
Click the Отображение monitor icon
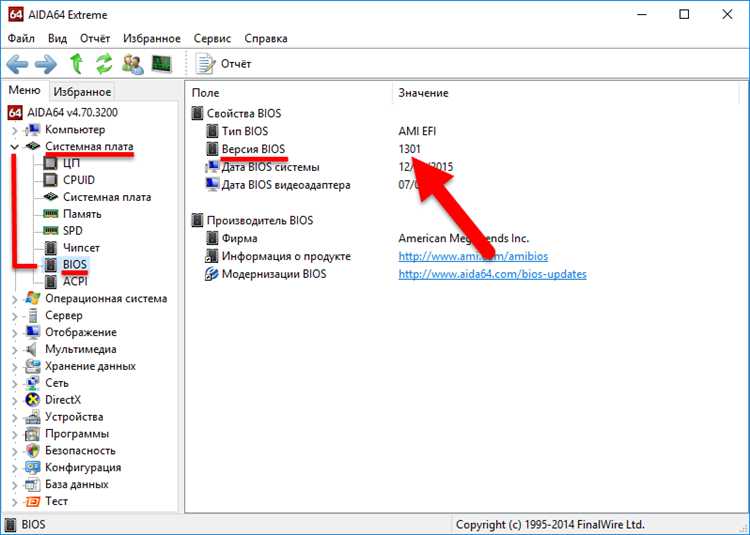tap(33, 332)
